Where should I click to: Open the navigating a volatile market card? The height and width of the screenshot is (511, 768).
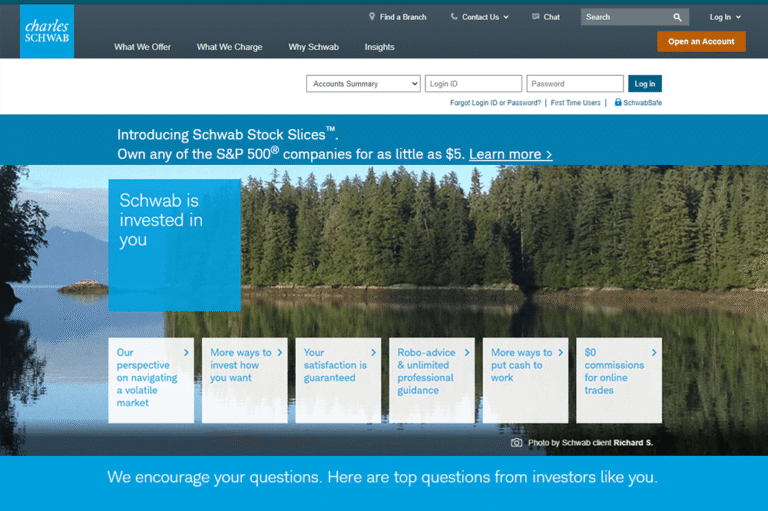151,380
